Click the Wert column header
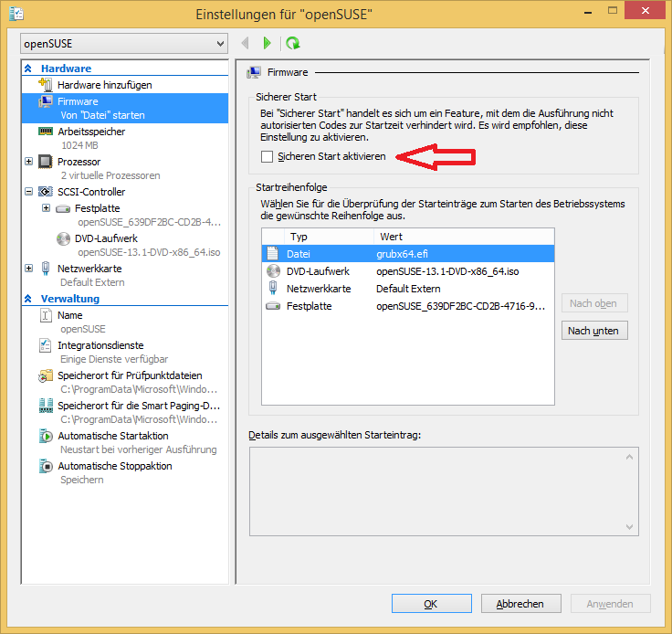 pos(464,237)
